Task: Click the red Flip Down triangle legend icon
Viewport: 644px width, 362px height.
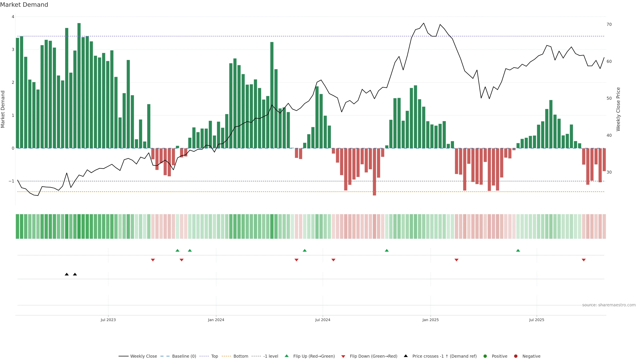Action: click(343, 356)
